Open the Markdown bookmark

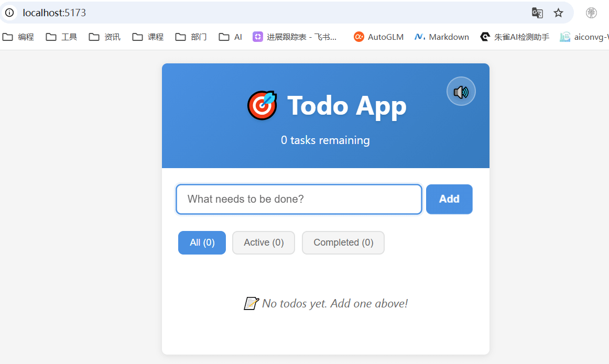pyautogui.click(x=442, y=37)
